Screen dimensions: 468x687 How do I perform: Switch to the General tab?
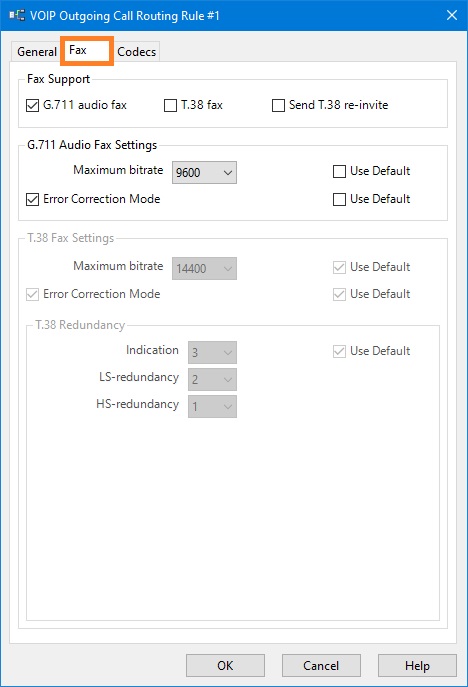(37, 52)
